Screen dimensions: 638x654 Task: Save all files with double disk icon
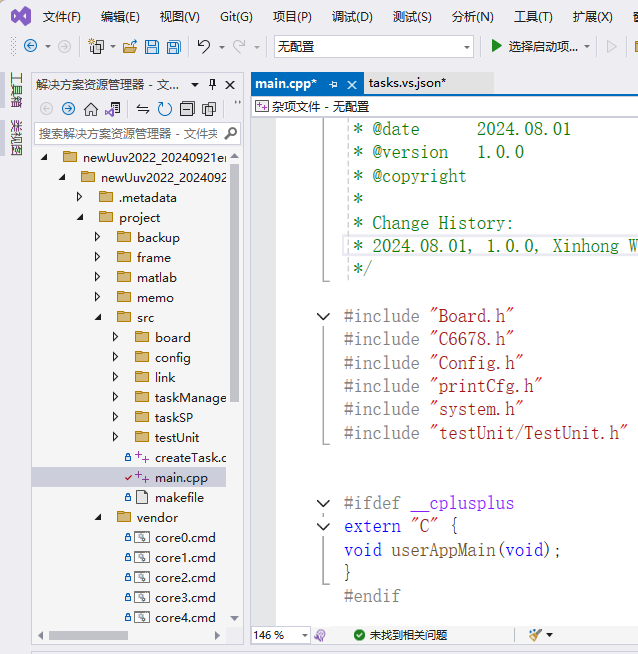coord(174,47)
